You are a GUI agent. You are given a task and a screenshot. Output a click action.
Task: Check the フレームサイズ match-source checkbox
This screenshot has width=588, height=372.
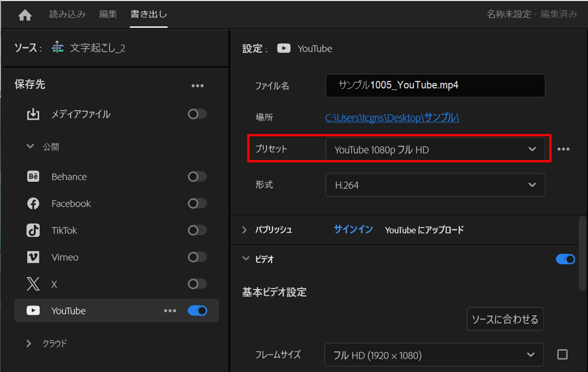(x=562, y=354)
